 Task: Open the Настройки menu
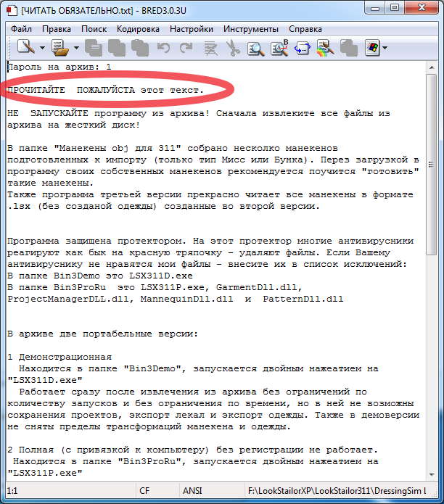[192, 29]
